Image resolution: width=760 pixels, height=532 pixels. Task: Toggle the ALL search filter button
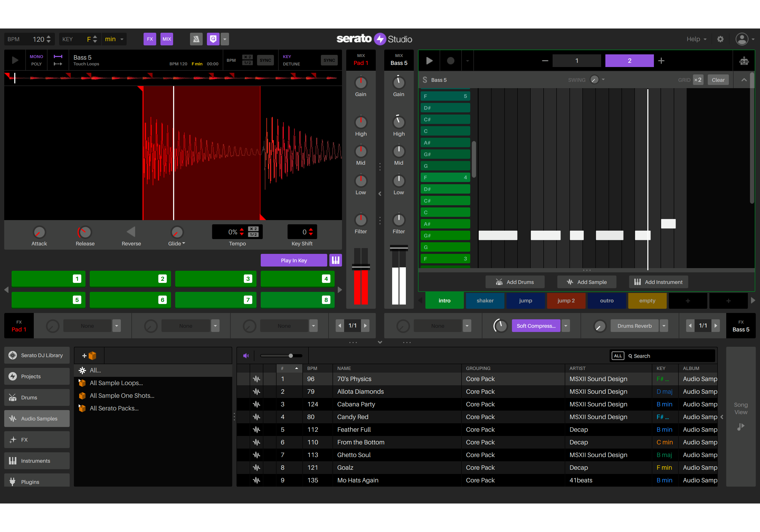(618, 356)
